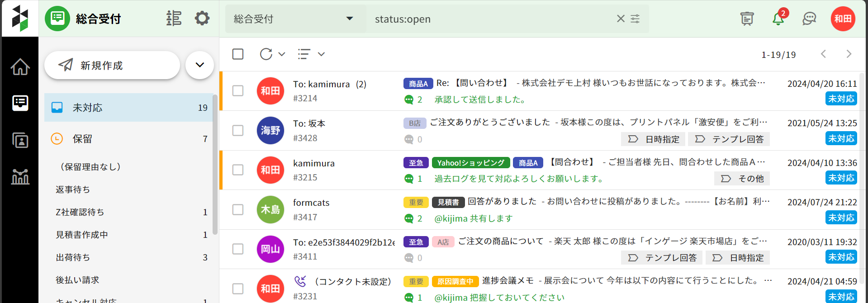Click the search filter options icon
Screen dimensions: 868x303
point(635,19)
